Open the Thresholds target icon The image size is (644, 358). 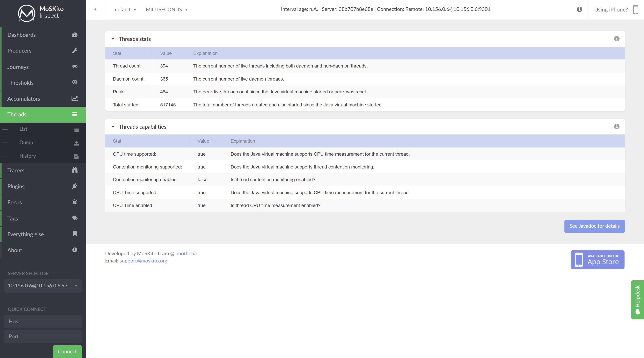[x=75, y=82]
